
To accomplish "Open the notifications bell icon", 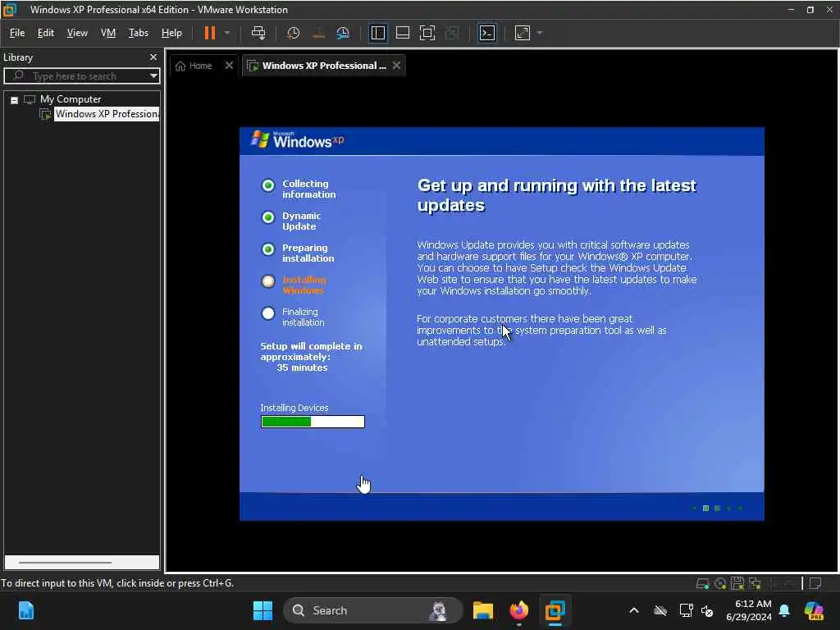I will click(784, 610).
